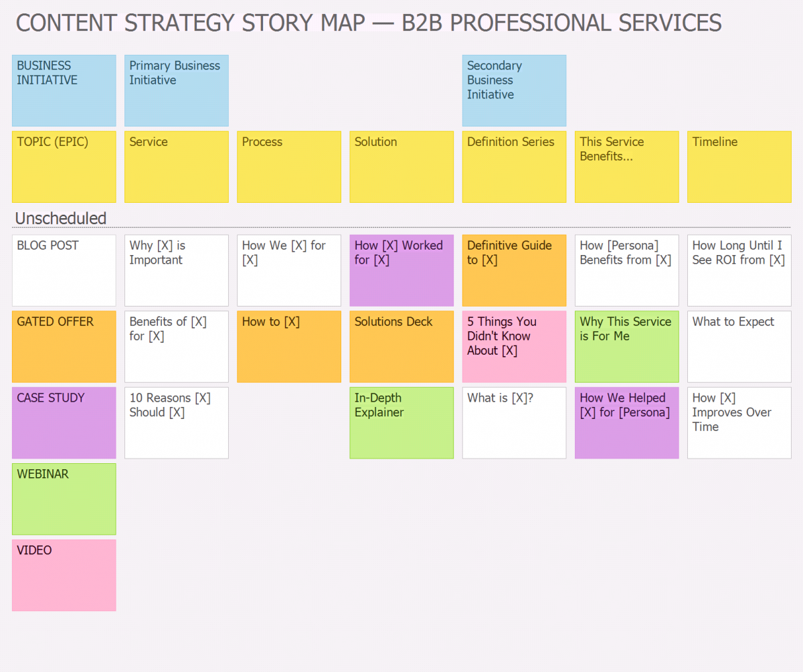
Task: Select the Timeline topic card
Action: (739, 167)
